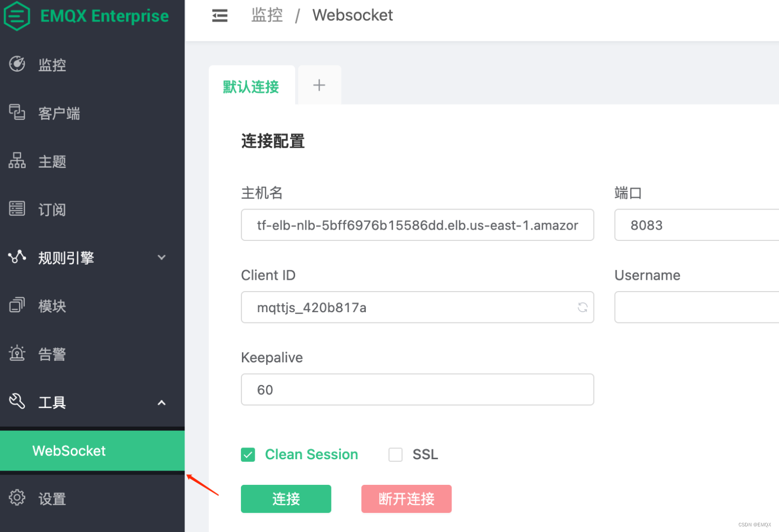Click the 模块 modules icon
779x532 pixels.
(x=17, y=305)
